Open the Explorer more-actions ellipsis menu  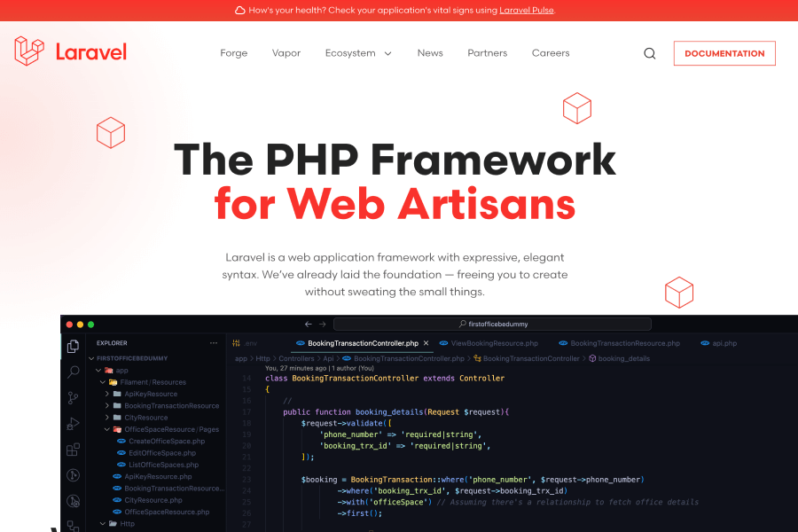tap(212, 342)
